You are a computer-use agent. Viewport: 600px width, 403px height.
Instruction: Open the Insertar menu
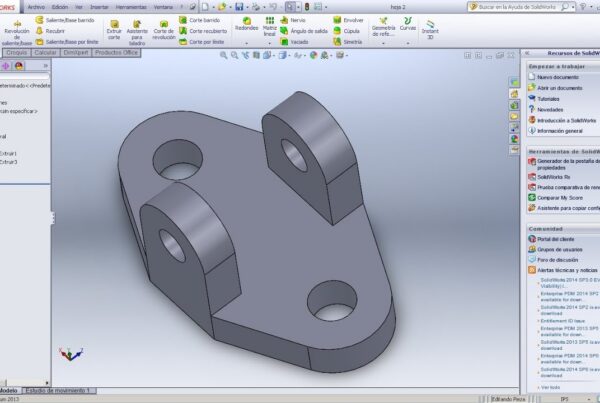pyautogui.click(x=98, y=6)
